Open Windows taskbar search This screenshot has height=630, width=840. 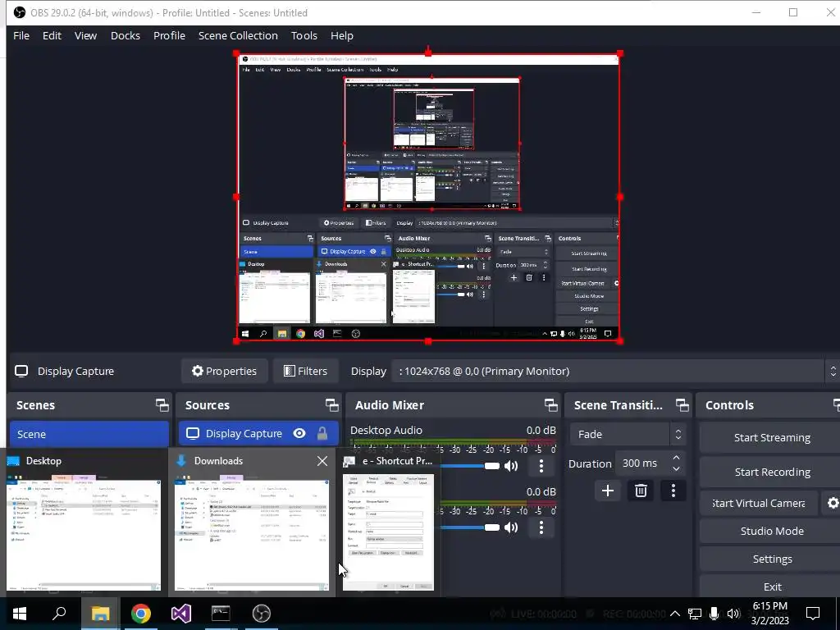pos(59,614)
